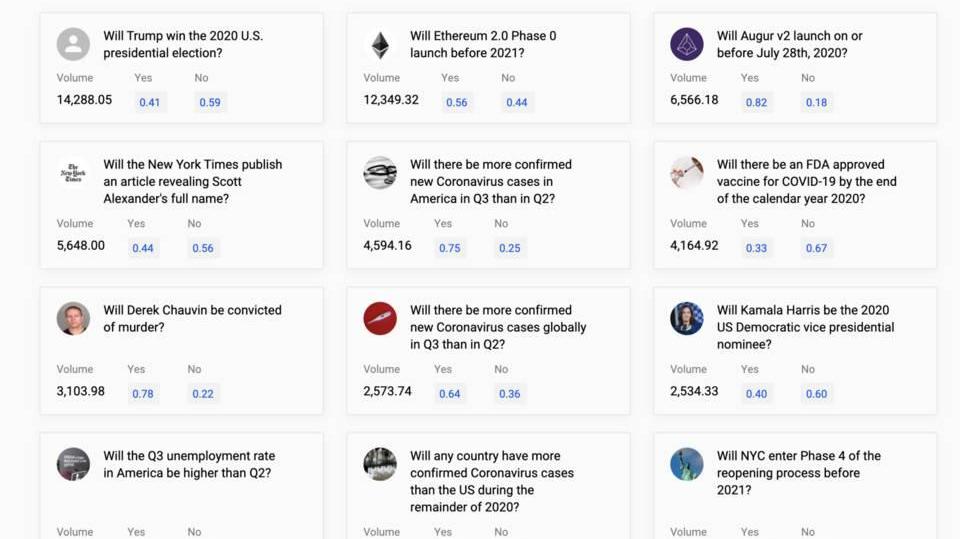This screenshot has height=539, width=960.
Task: Click the purple Augur logo icon
Action: [686, 44]
